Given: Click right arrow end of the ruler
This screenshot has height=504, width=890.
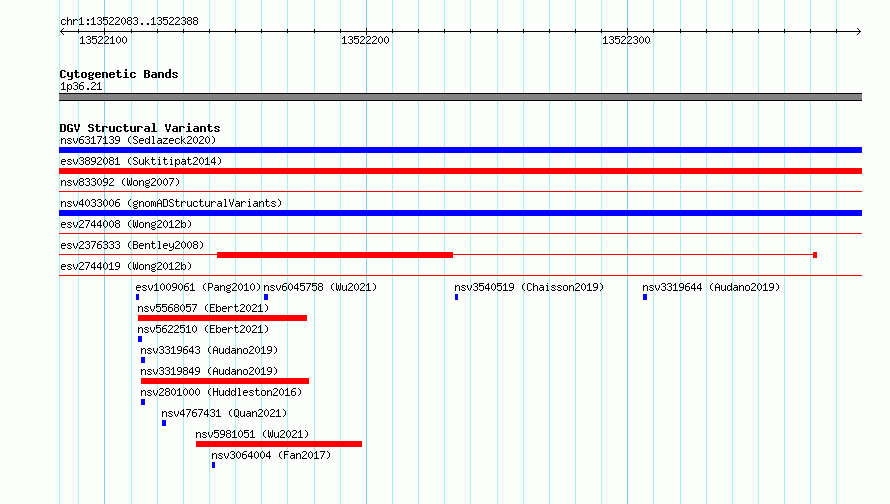Looking at the screenshot, I should [859, 31].
